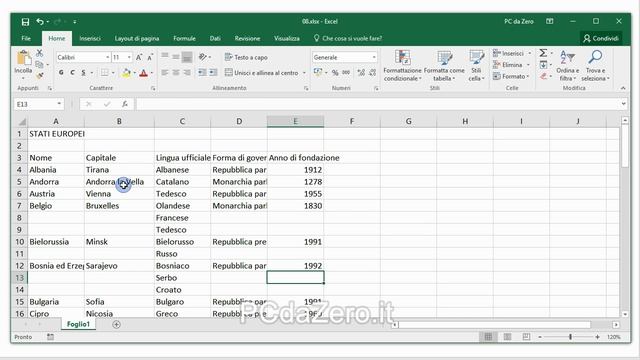Click the accounting currency format icon
The image size is (640, 360).
tap(318, 73)
